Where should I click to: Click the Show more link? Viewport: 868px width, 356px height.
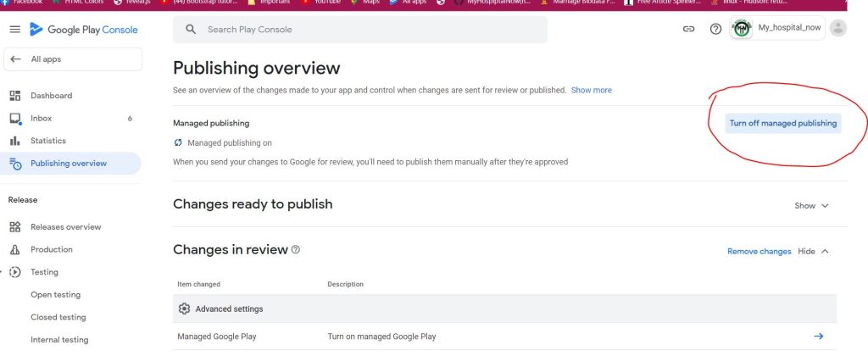pos(591,90)
